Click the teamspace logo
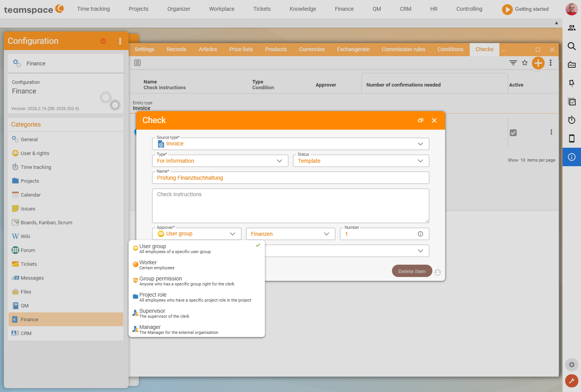The height and width of the screenshot is (392, 581). (34, 9)
